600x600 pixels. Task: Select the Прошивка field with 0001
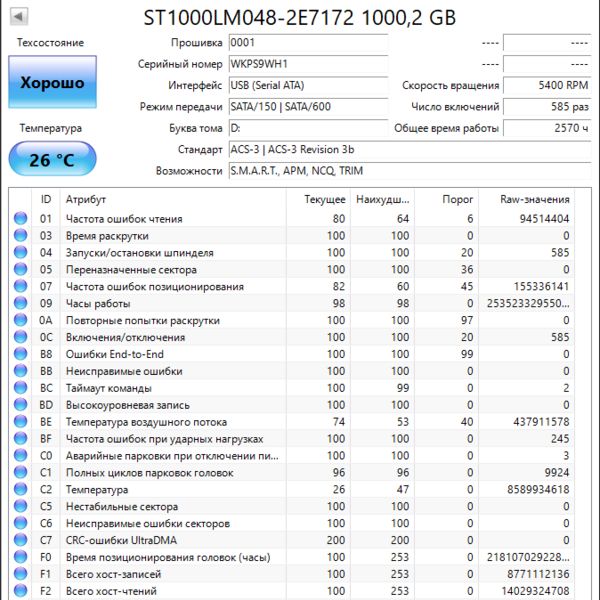pyautogui.click(x=308, y=42)
